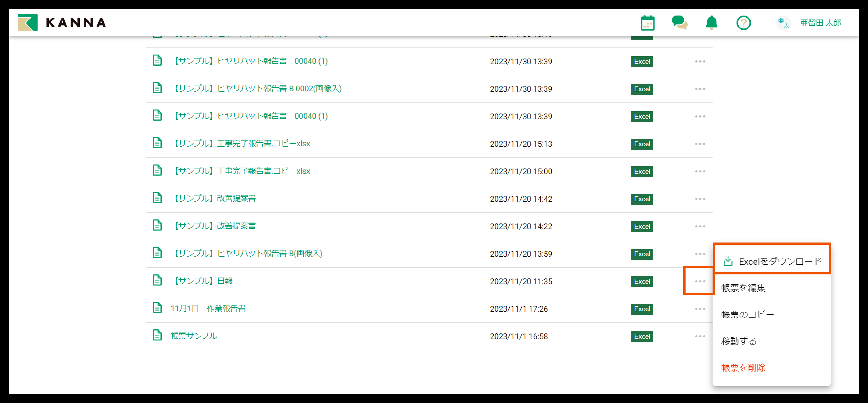Choose 帳票を削除 in the context menu

coord(743,368)
